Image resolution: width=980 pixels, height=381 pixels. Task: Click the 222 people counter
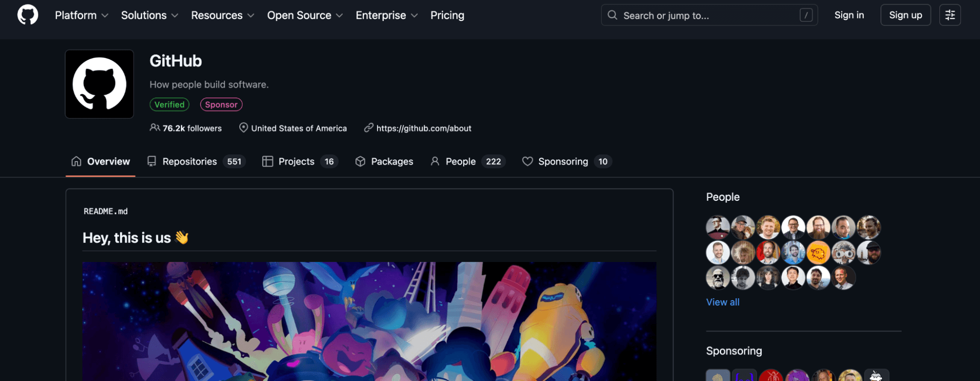493,162
